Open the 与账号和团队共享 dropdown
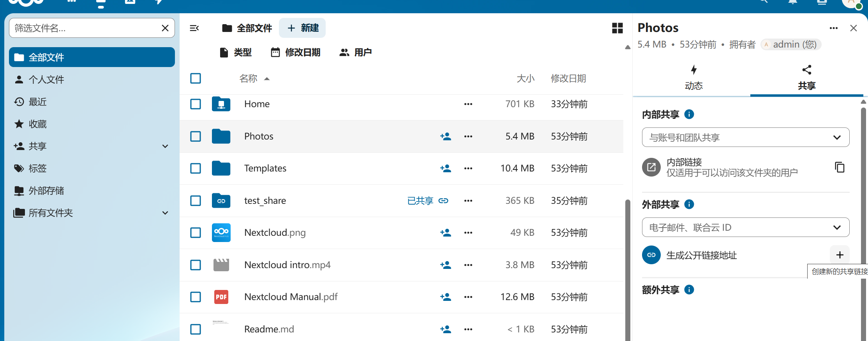868x341 pixels. [745, 137]
